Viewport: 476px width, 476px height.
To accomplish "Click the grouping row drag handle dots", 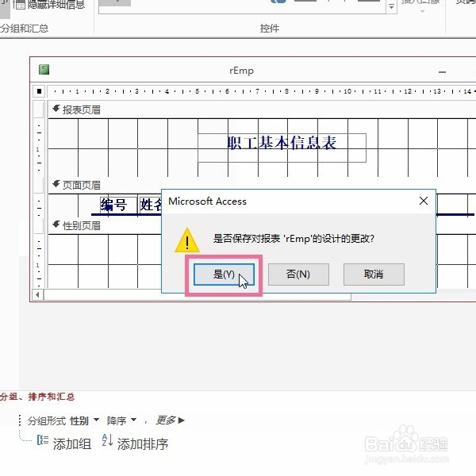I will pos(20,420).
